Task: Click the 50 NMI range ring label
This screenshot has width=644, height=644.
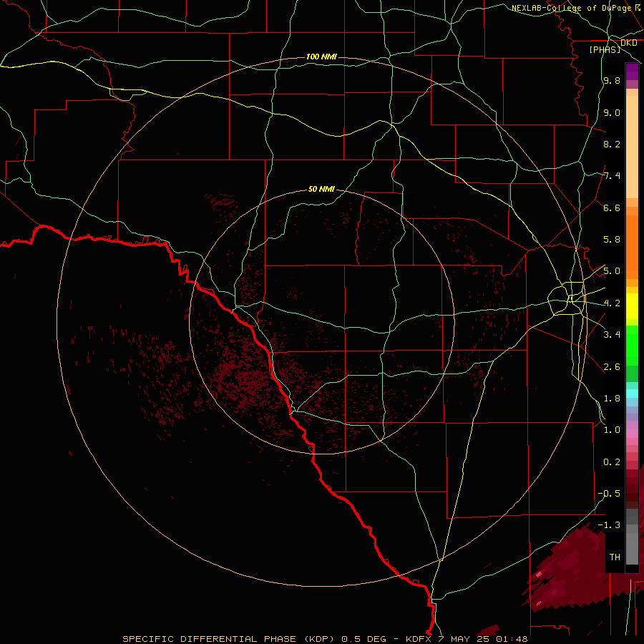Action: click(x=321, y=189)
